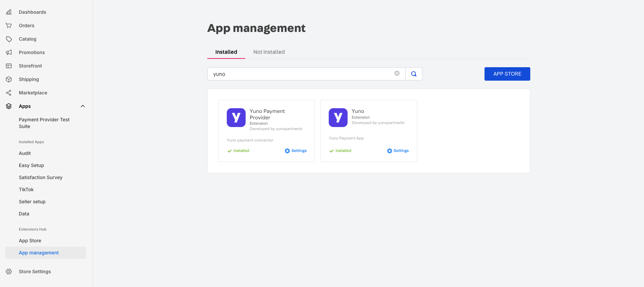Collapse the Apps sidebar section
This screenshot has height=287, width=644.
[83, 106]
